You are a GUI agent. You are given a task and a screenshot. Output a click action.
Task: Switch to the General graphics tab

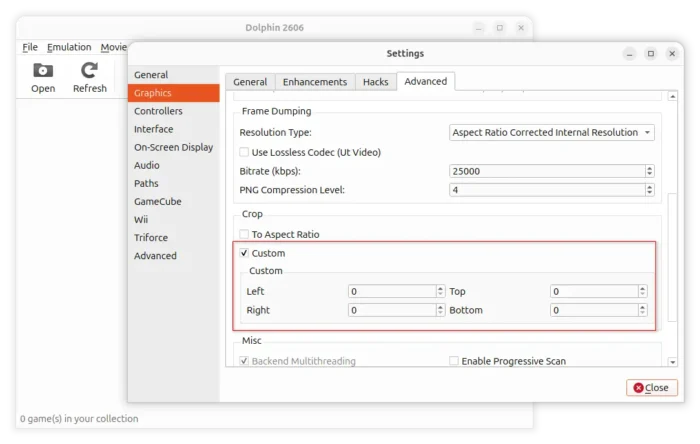click(250, 82)
